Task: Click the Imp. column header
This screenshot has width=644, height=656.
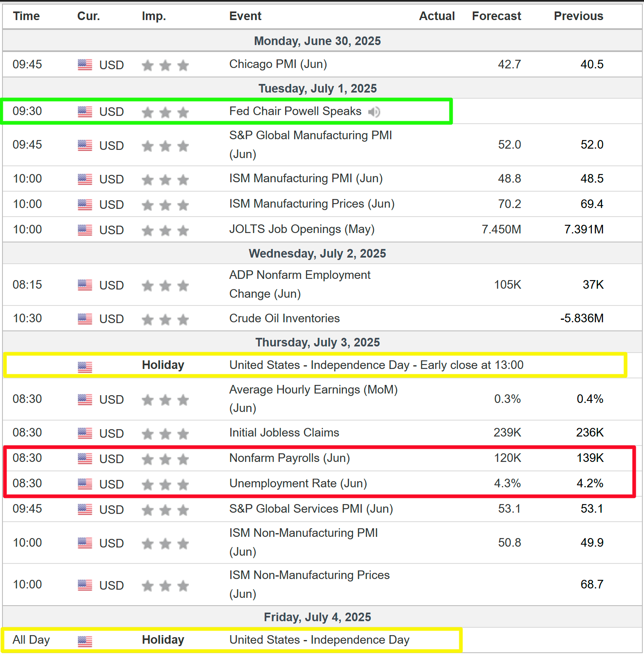Action: point(154,16)
